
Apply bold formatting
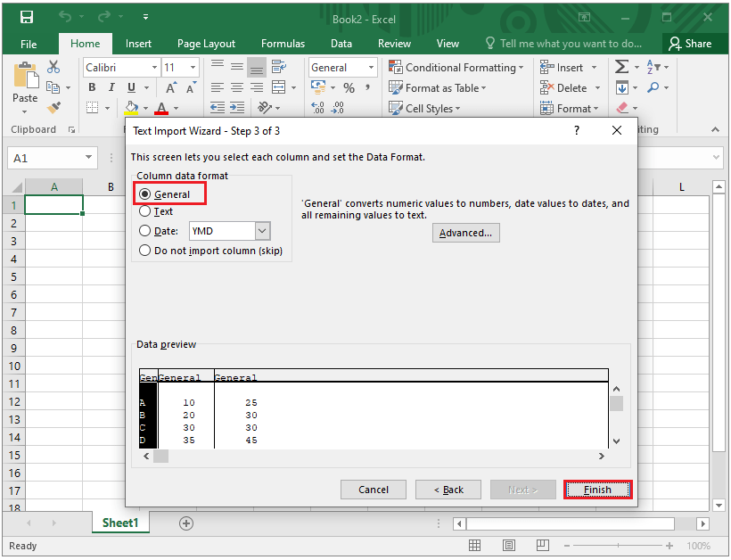click(x=92, y=87)
